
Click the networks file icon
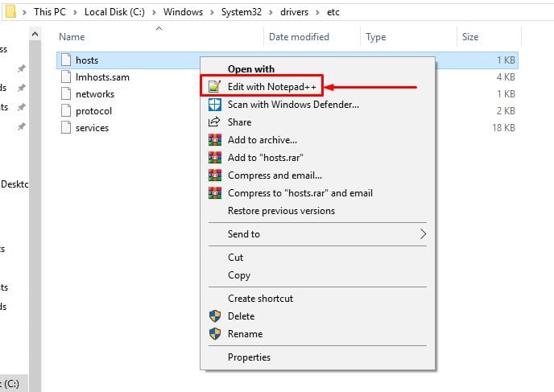[x=66, y=93]
